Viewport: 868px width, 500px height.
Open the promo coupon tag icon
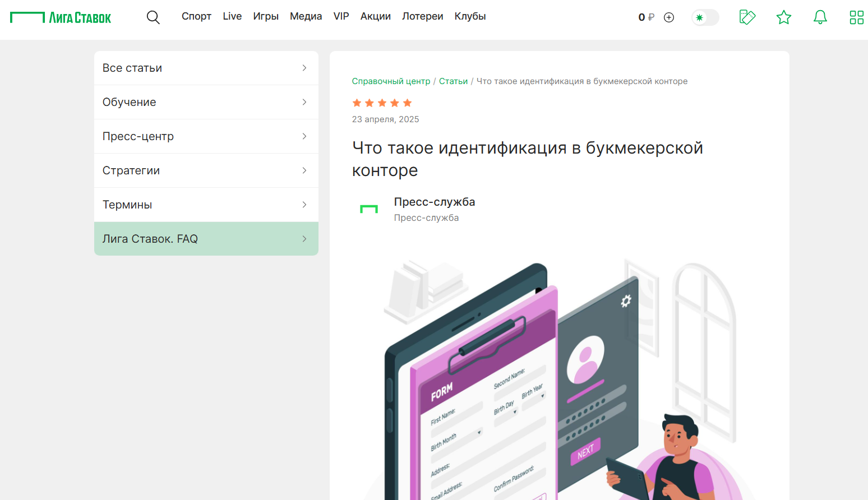(x=747, y=17)
